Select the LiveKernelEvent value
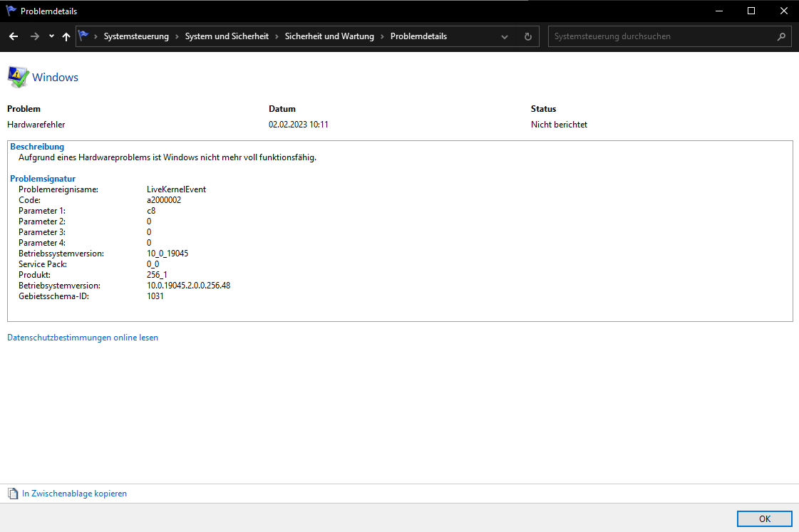Viewport: 799px width, 532px height. pyautogui.click(x=176, y=189)
